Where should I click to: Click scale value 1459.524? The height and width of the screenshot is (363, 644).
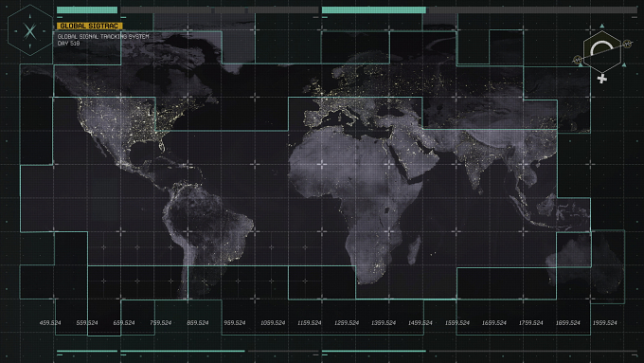tap(420, 322)
